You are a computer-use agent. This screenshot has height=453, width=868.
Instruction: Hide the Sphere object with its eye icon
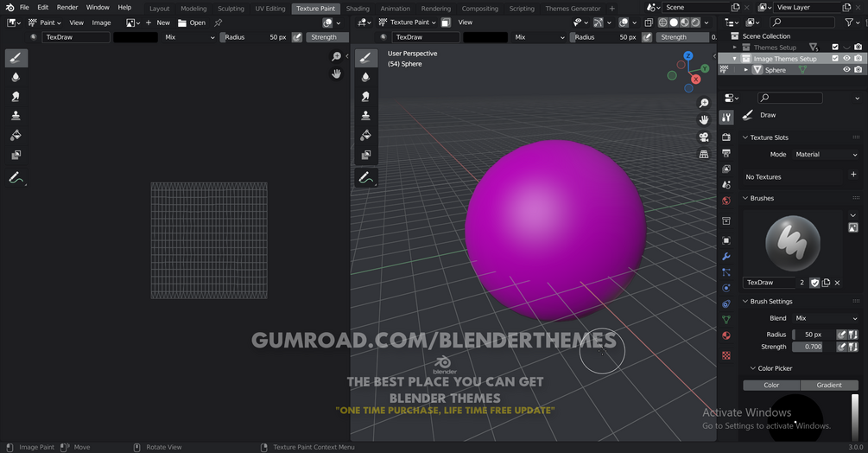coord(846,70)
